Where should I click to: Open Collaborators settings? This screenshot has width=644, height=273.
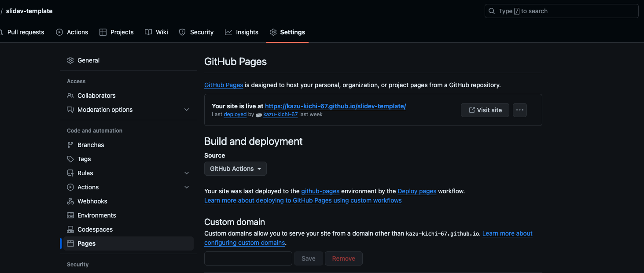(x=129, y=96)
